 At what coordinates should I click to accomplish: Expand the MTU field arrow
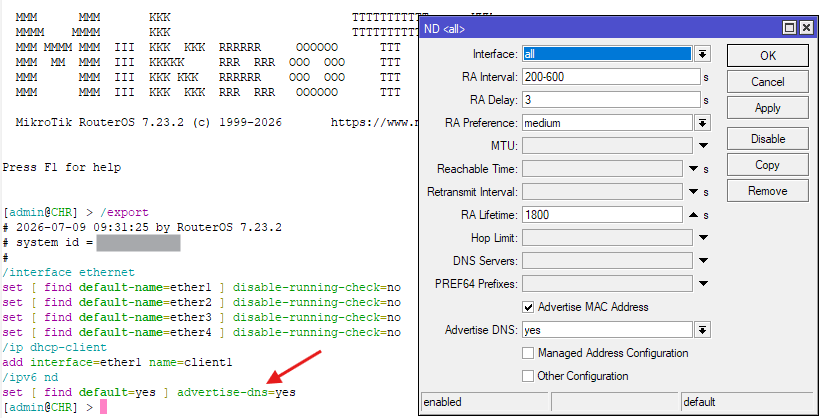pyautogui.click(x=703, y=146)
